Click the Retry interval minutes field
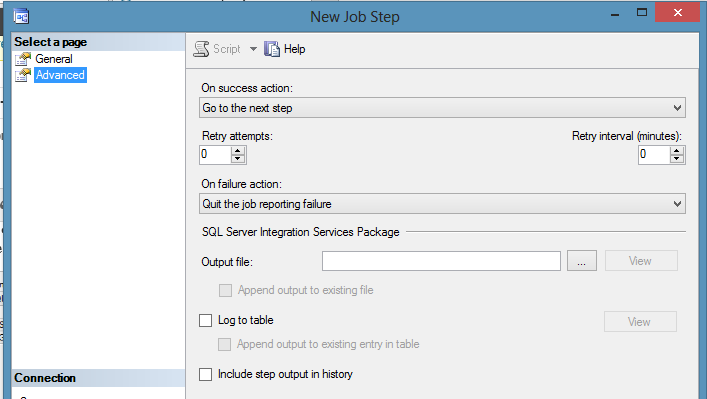This screenshot has width=707, height=399. (654, 155)
